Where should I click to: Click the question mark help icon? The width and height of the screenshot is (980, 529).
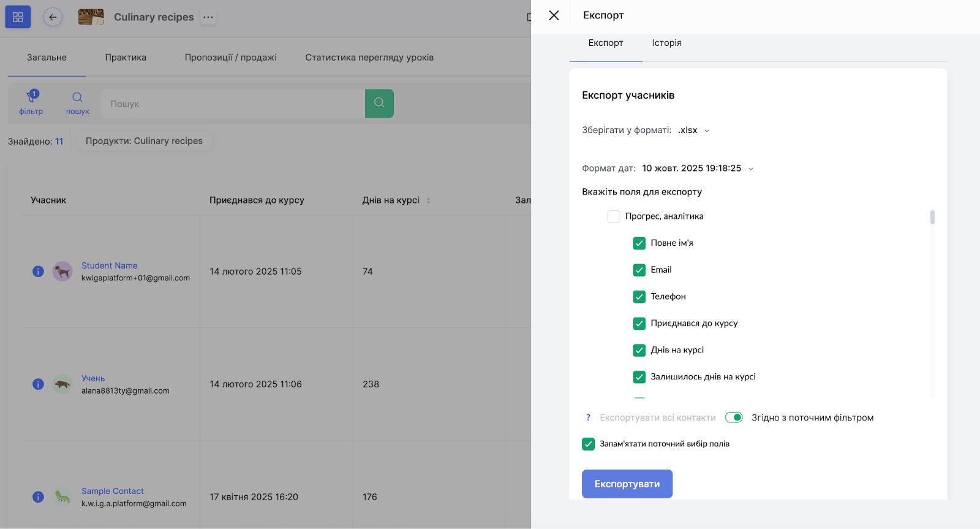point(588,417)
